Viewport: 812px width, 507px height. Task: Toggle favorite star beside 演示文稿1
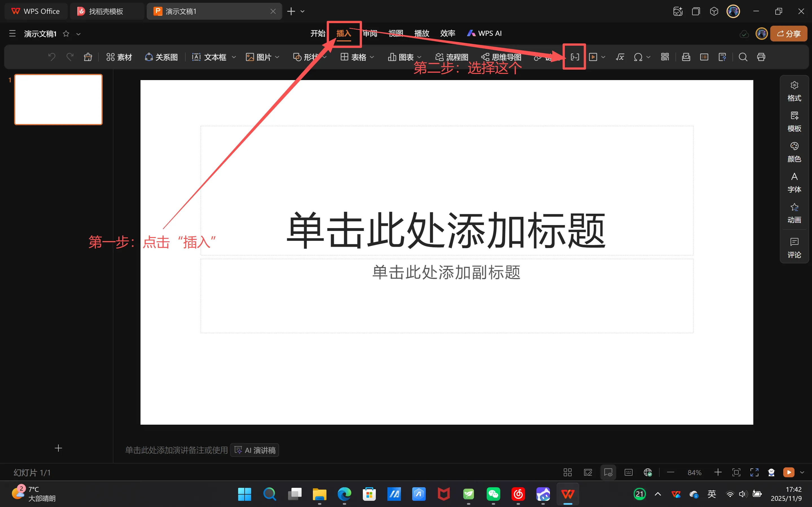click(x=66, y=34)
